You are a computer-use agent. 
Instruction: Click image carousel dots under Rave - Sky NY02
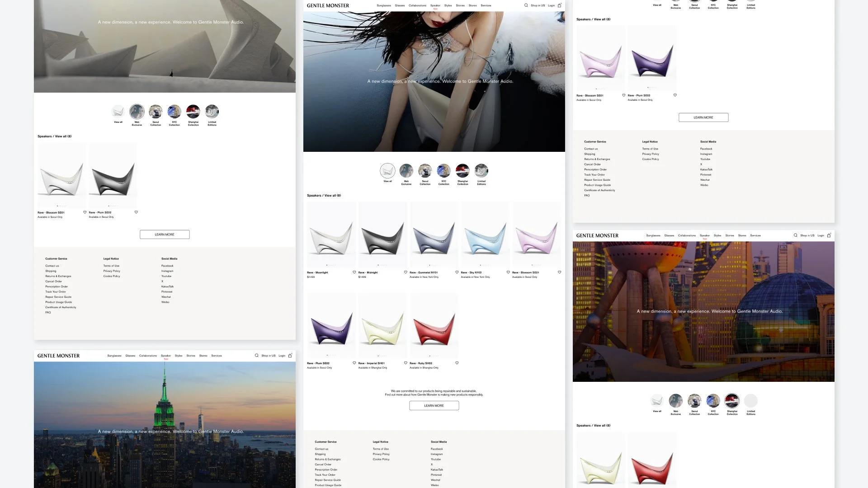point(485,265)
